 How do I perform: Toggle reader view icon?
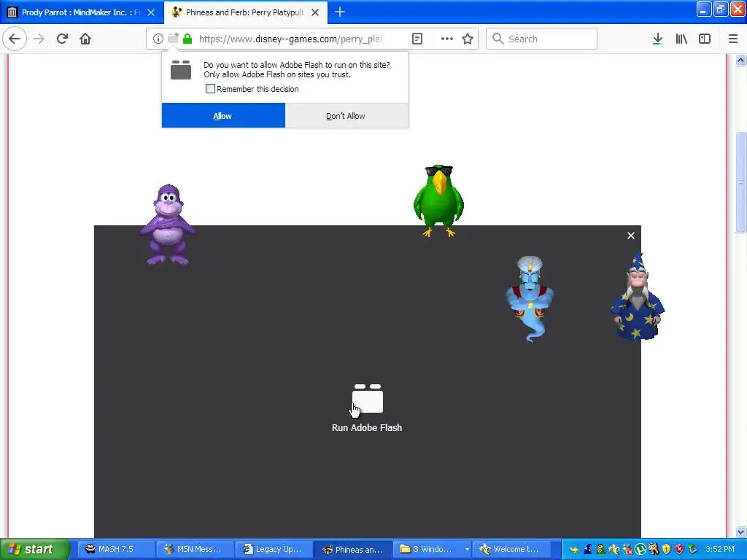coord(417,39)
